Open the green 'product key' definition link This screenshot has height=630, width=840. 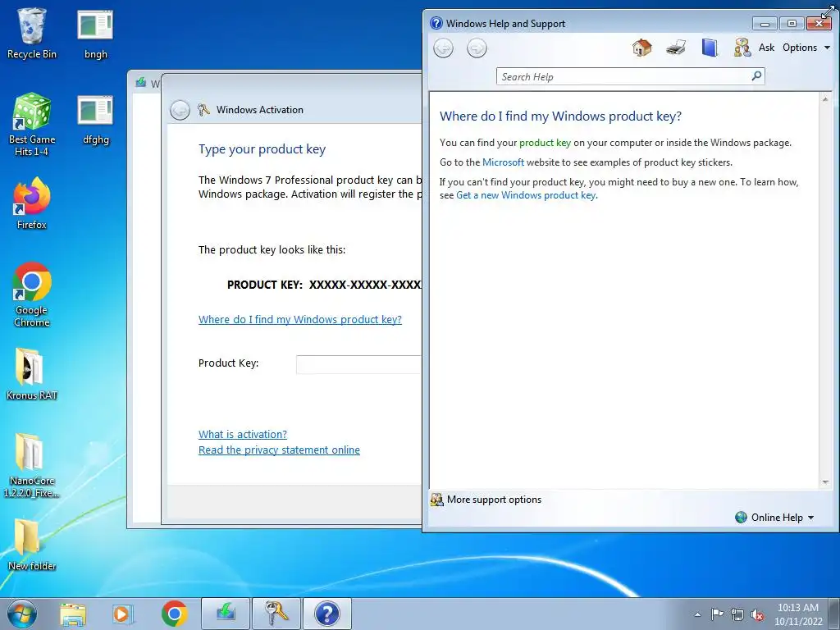pyautogui.click(x=545, y=143)
